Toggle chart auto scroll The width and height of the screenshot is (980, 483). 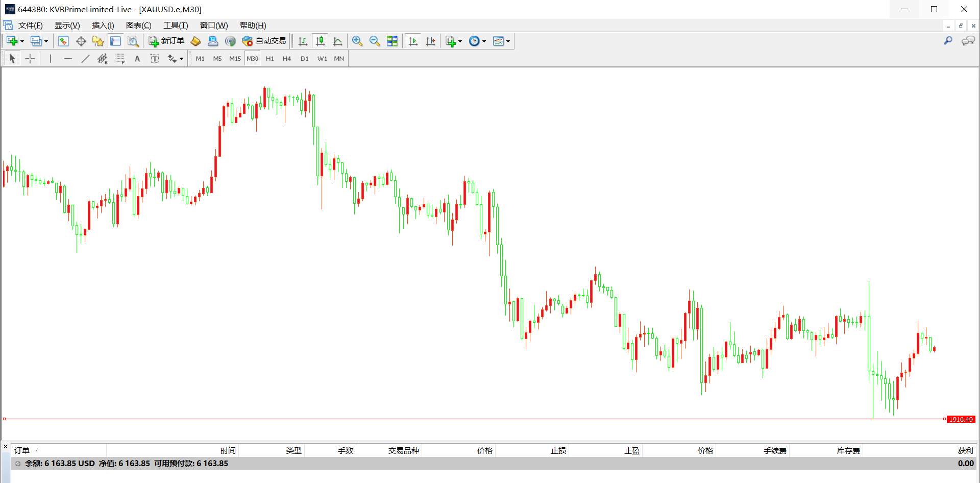click(x=413, y=41)
